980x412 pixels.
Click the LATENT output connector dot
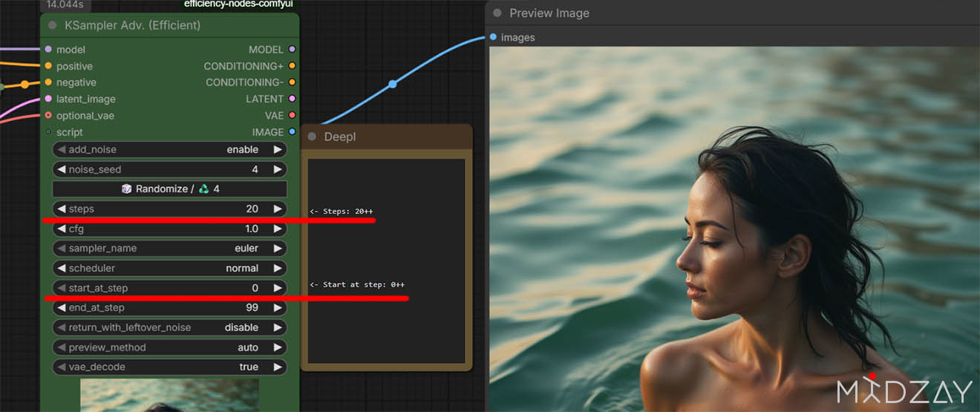pyautogui.click(x=292, y=99)
